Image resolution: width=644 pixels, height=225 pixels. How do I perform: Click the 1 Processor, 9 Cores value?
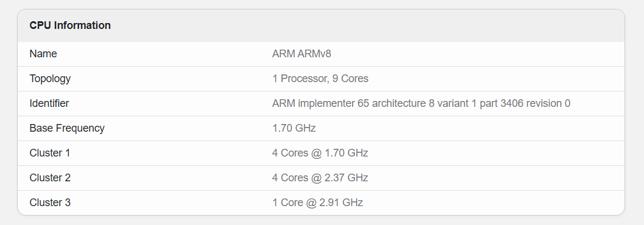coord(320,79)
